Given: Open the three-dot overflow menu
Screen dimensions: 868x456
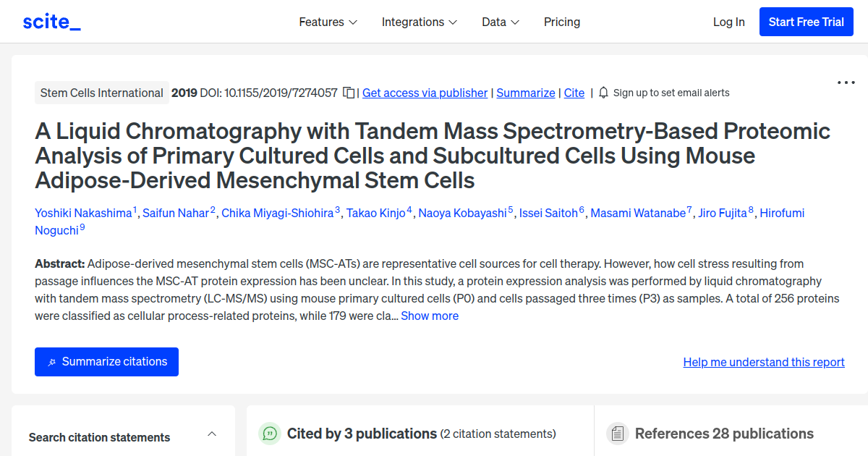Looking at the screenshot, I should (x=845, y=82).
